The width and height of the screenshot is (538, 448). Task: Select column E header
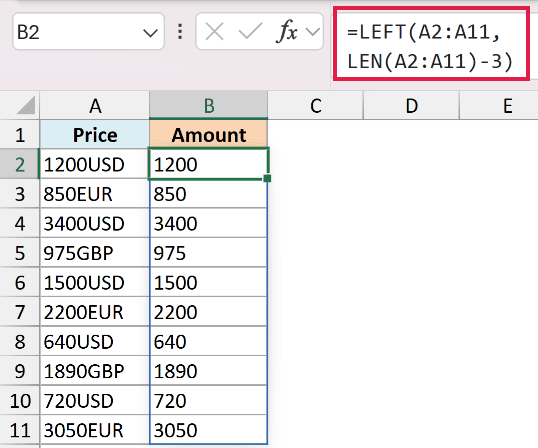499,106
